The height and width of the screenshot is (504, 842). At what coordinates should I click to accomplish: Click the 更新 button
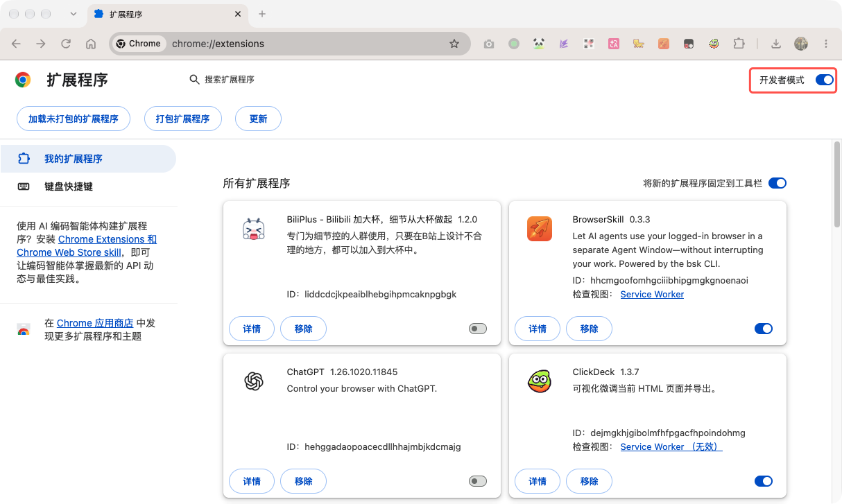(258, 119)
